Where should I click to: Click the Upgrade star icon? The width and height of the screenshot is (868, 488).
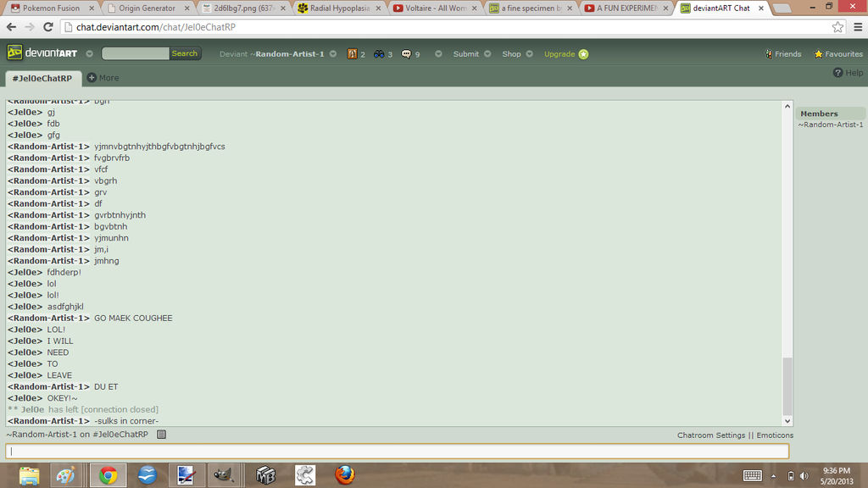[583, 54]
